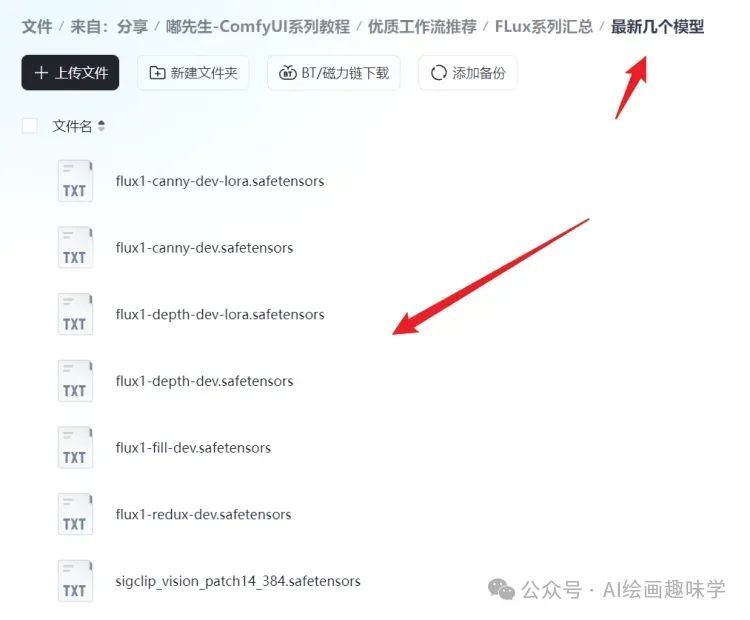This screenshot has width=750, height=620.
Task: Create a folder with 新建文件夹
Action: pos(193,73)
